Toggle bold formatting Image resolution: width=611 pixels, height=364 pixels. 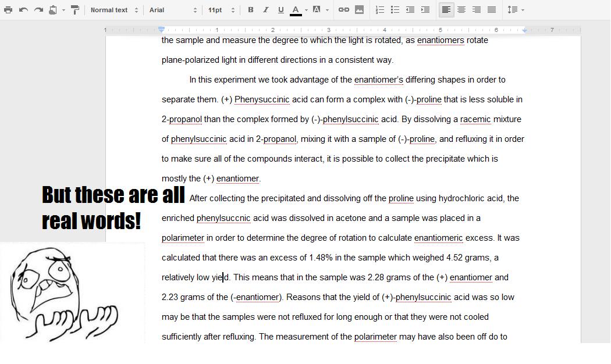(x=251, y=10)
